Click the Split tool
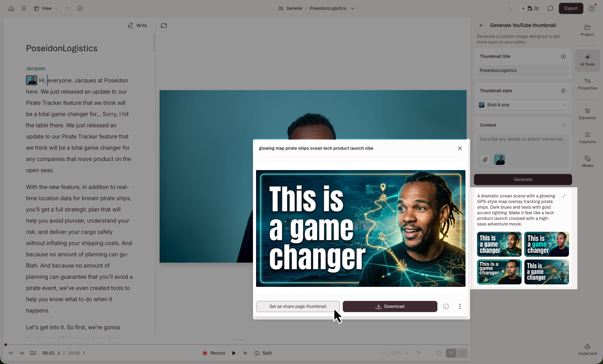The height and width of the screenshot is (364, 603). pos(263,353)
